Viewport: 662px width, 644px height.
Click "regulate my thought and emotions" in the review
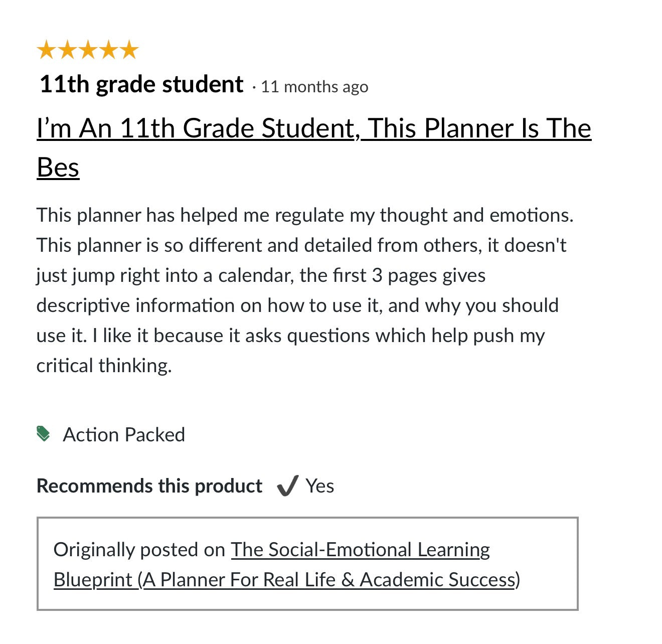424,215
